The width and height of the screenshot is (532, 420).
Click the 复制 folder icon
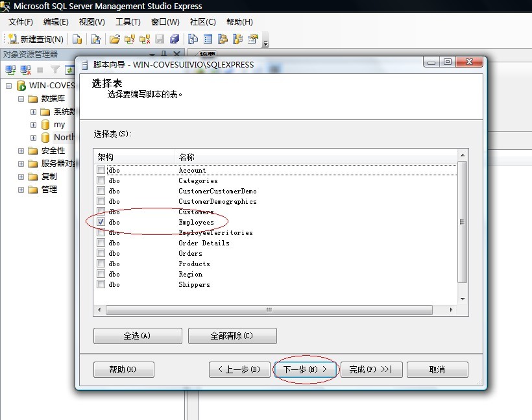(33, 177)
